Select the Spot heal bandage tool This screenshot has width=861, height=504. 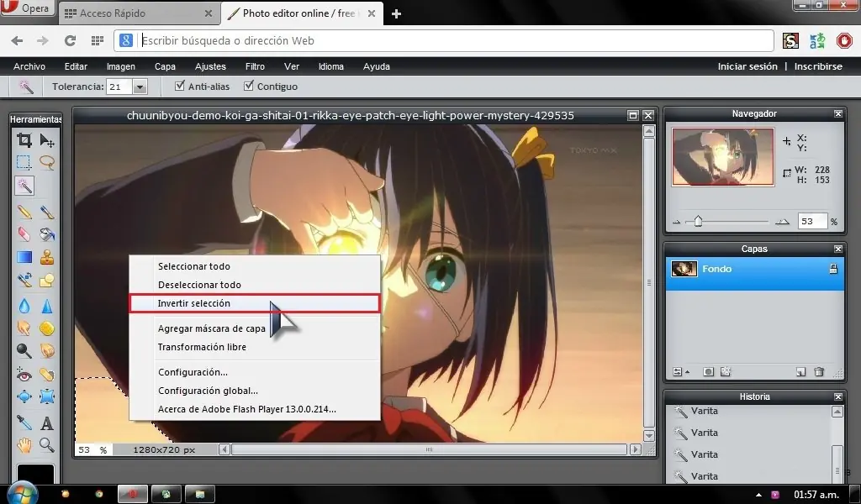[x=47, y=375]
